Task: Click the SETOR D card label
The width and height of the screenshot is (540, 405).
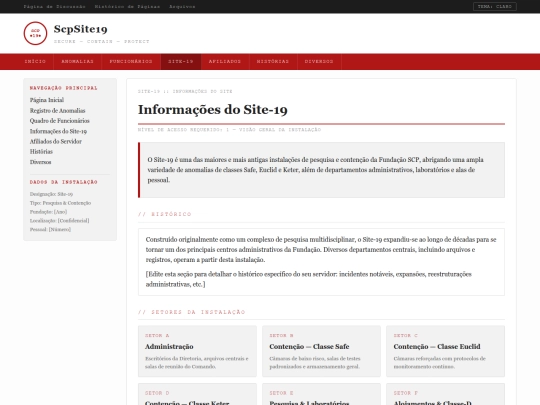Action: (x=157, y=393)
